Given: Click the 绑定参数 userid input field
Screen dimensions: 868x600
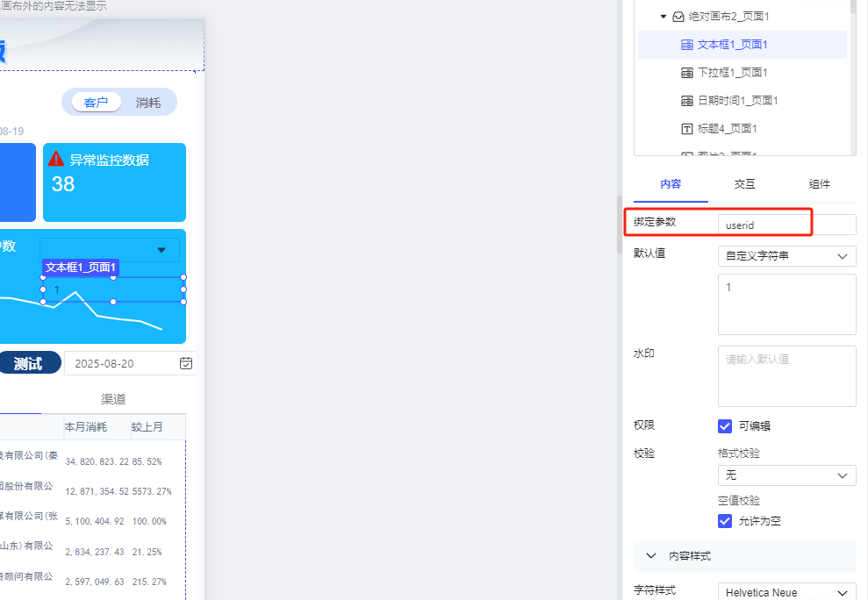Looking at the screenshot, I should point(786,225).
